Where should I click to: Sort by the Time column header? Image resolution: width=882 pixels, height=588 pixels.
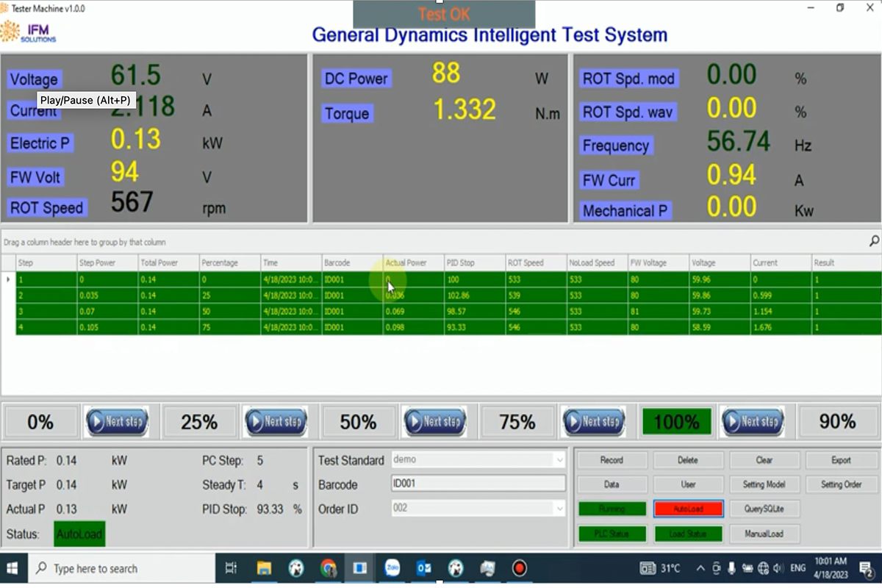click(x=292, y=262)
